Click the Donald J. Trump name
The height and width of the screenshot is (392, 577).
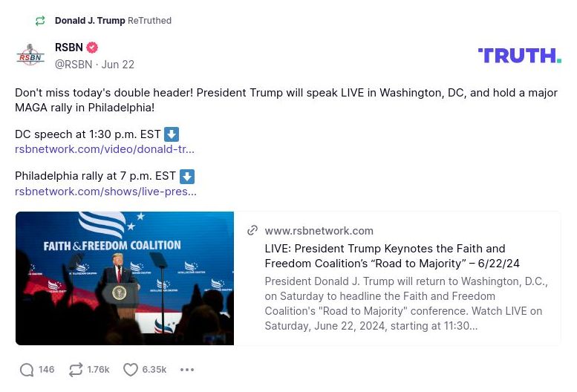click(89, 21)
